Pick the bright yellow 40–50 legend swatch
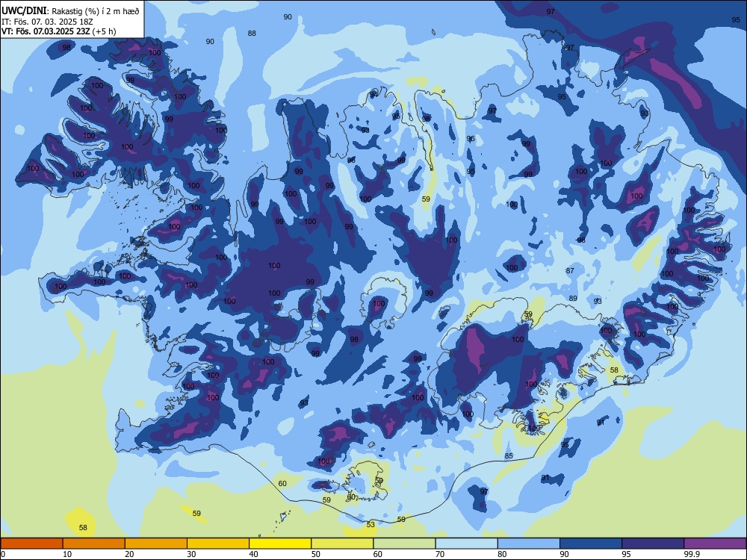Image resolution: width=747 pixels, height=560 pixels. click(280, 544)
